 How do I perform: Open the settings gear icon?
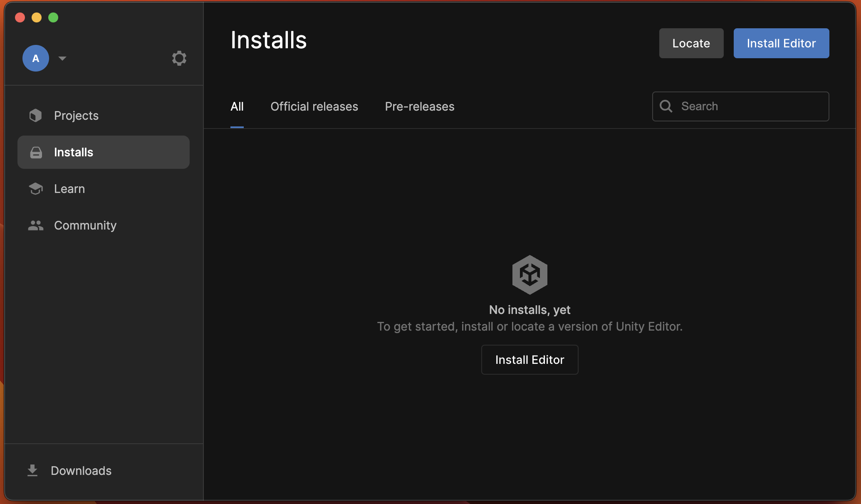(x=179, y=58)
